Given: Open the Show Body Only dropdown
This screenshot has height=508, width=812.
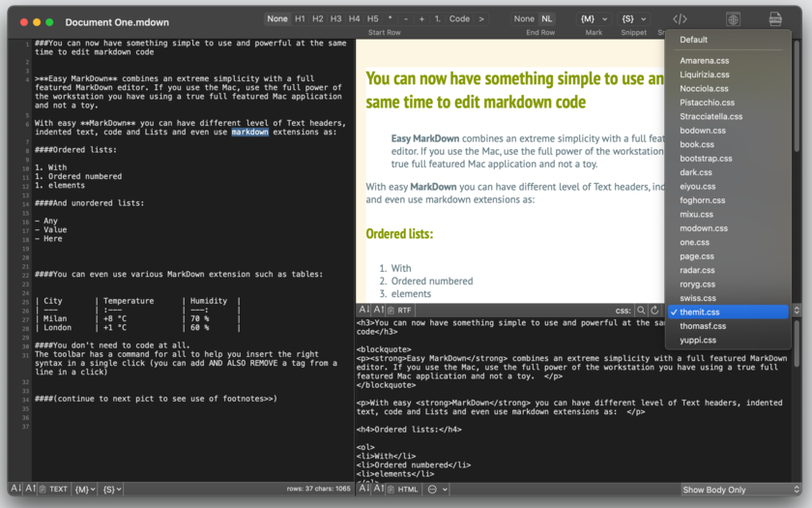Looking at the screenshot, I should (740, 490).
